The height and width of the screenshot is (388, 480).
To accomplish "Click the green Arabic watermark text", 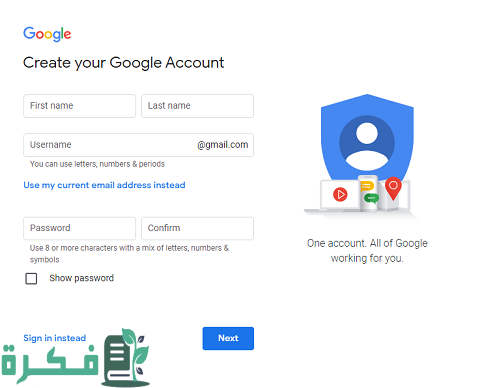I will pos(50,364).
